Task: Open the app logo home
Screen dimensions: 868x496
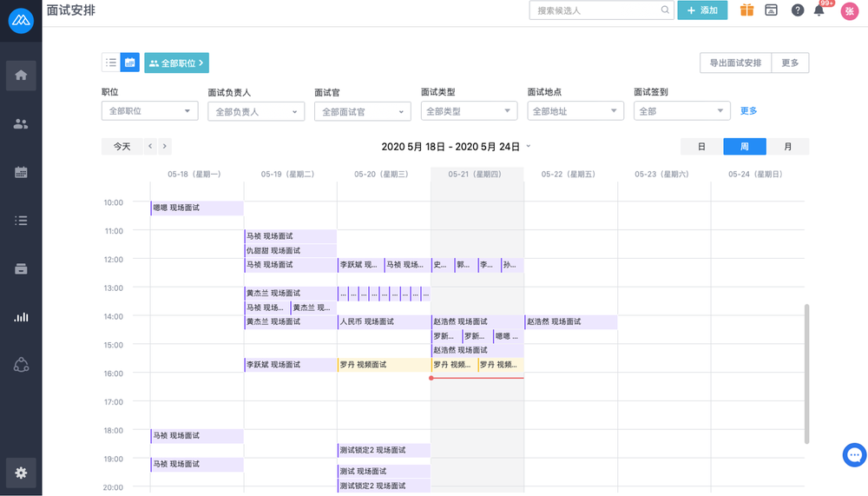Action: pos(21,21)
